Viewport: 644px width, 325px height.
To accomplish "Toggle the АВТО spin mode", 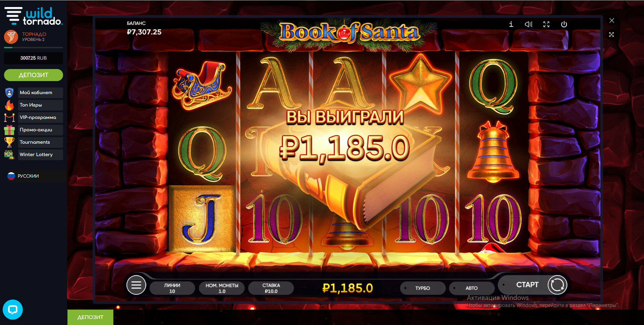I will 472,288.
